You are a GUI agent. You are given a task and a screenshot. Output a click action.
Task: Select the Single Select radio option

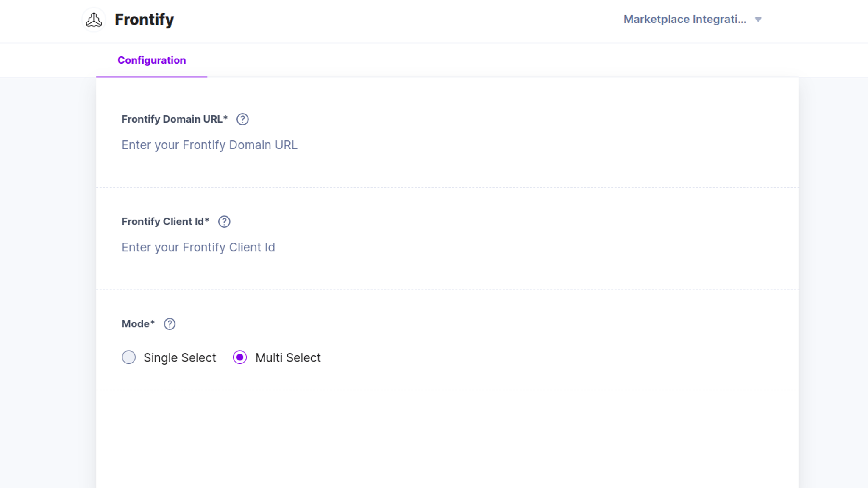pyautogui.click(x=128, y=357)
